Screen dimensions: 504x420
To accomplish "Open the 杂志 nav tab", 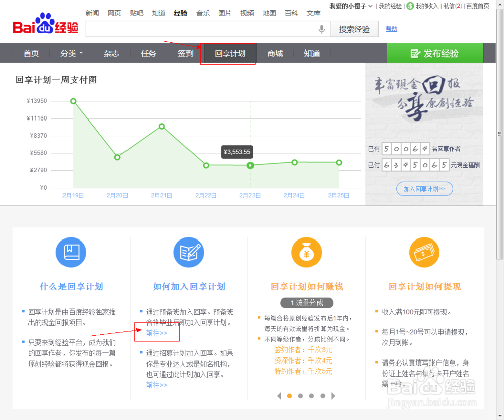I will tap(111, 53).
